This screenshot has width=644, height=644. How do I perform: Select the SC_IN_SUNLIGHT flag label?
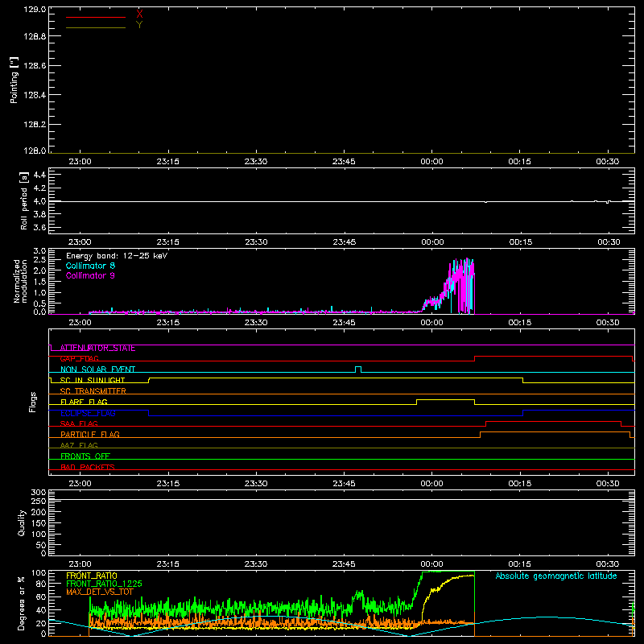(x=93, y=380)
